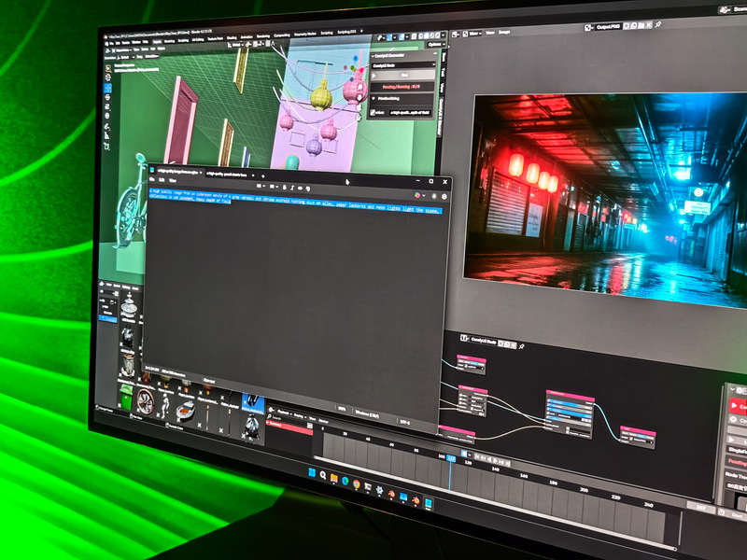Switch to the Geometry Nodes workspace tab
This screenshot has width=747, height=560.
coord(305,35)
